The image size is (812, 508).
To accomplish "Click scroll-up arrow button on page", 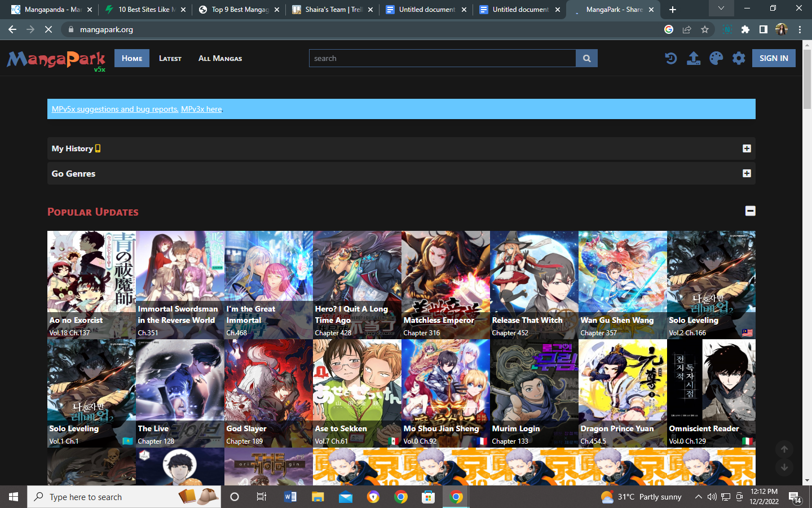I will point(784,449).
